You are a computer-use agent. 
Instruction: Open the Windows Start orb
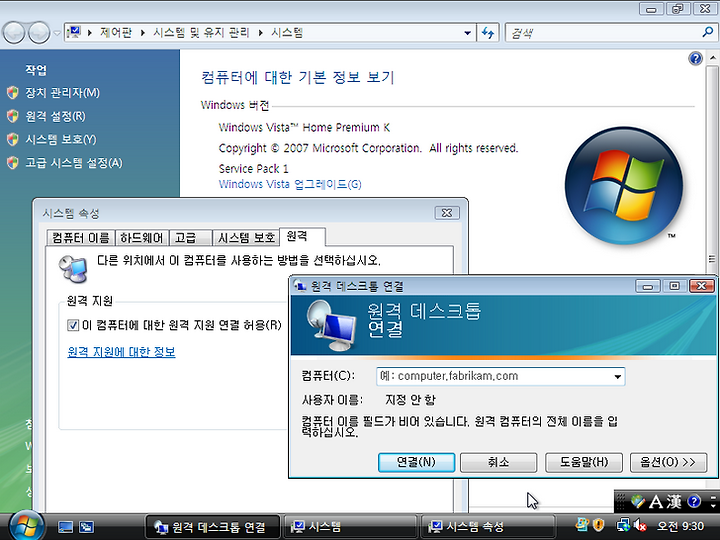click(x=26, y=526)
